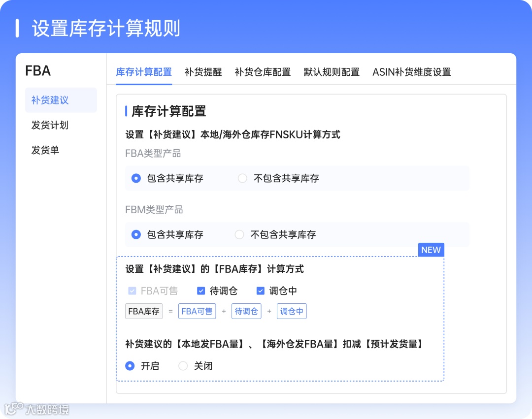This screenshot has height=419, width=532.
Task: Click the FBA可售 formula tag
Action: click(197, 311)
